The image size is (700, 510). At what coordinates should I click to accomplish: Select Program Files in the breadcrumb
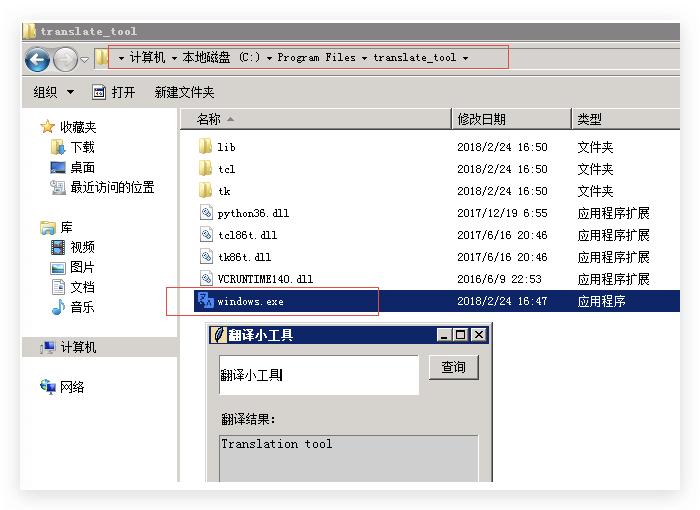[x=317, y=58]
